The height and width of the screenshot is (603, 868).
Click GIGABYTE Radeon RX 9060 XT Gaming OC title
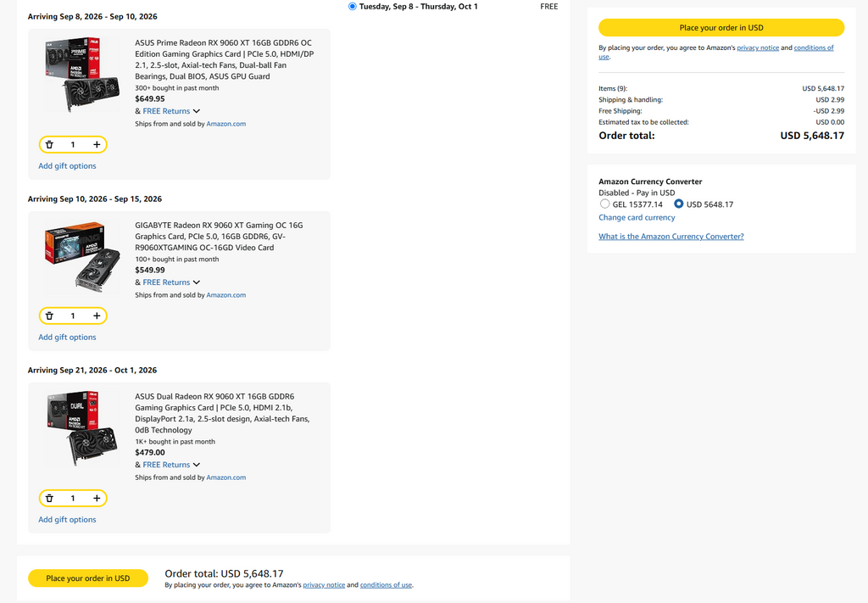pos(220,237)
